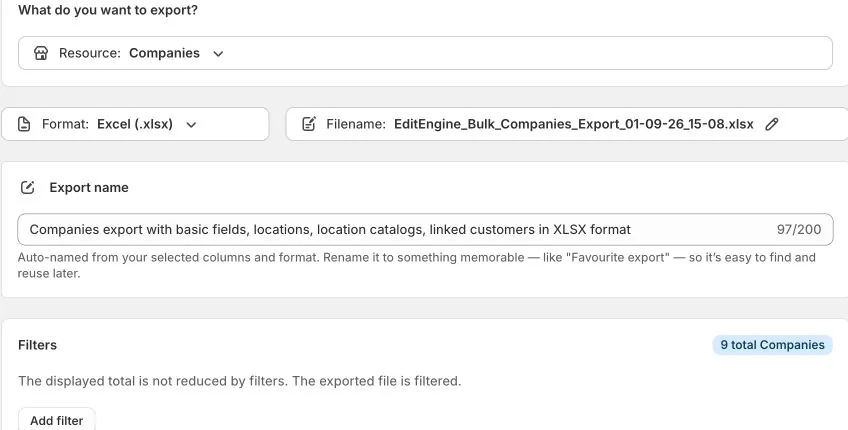Expand the Format Excel (.xlsx) dropdown chevron
The width and height of the screenshot is (848, 430).
pos(191,124)
